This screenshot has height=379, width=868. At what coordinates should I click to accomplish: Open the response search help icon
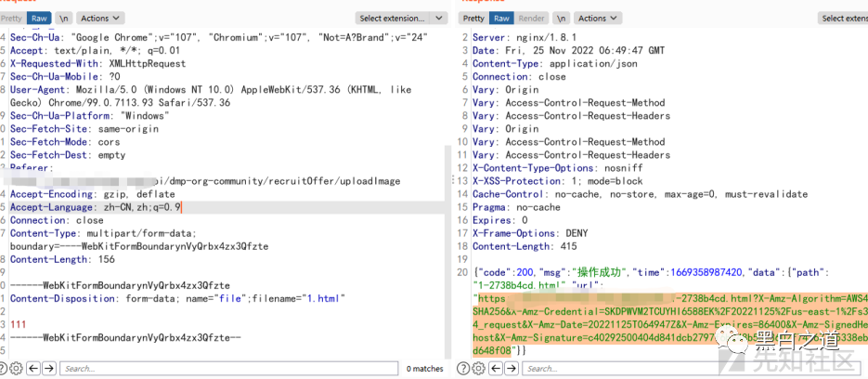(461, 369)
